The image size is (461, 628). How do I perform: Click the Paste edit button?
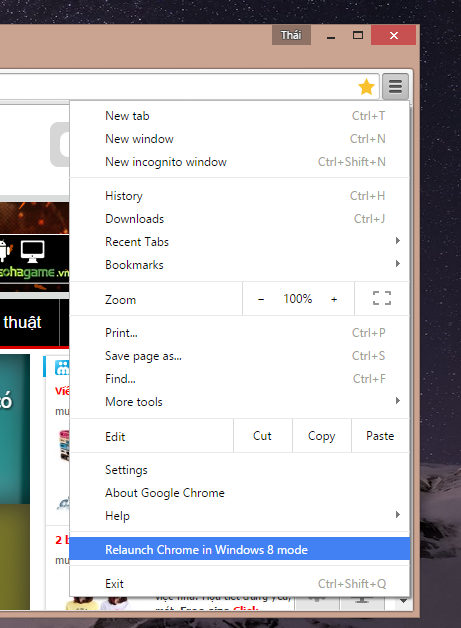click(x=380, y=436)
